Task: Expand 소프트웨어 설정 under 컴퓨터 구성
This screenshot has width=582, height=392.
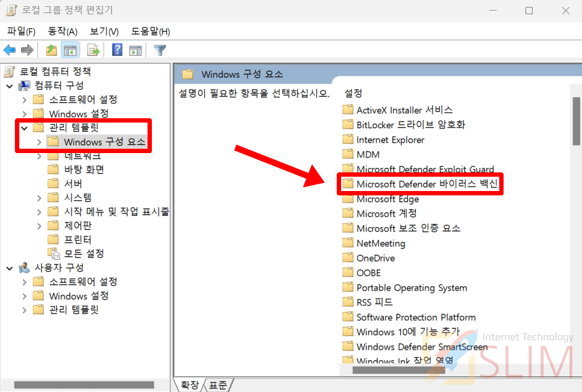Action: tap(24, 100)
